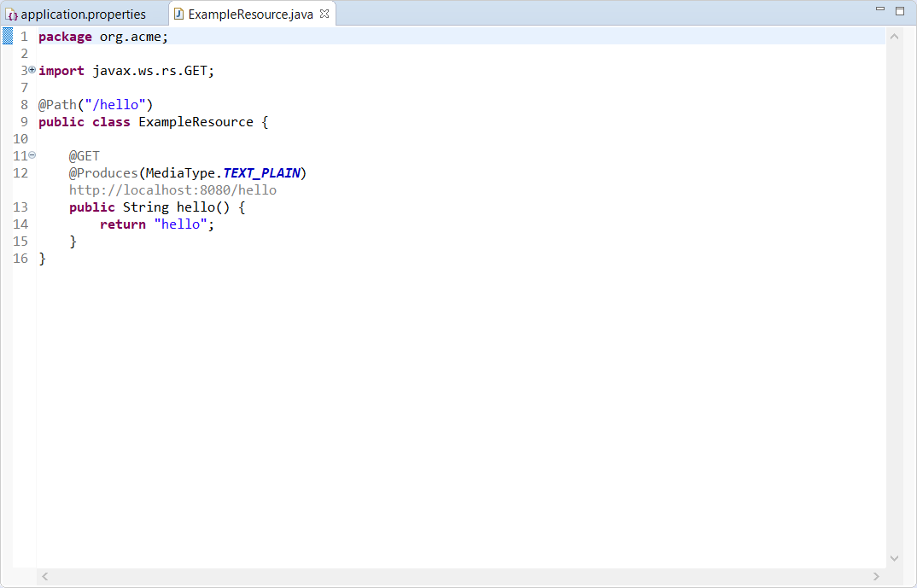
Task: Select the ExampleResource.java tab label
Action: 250,15
